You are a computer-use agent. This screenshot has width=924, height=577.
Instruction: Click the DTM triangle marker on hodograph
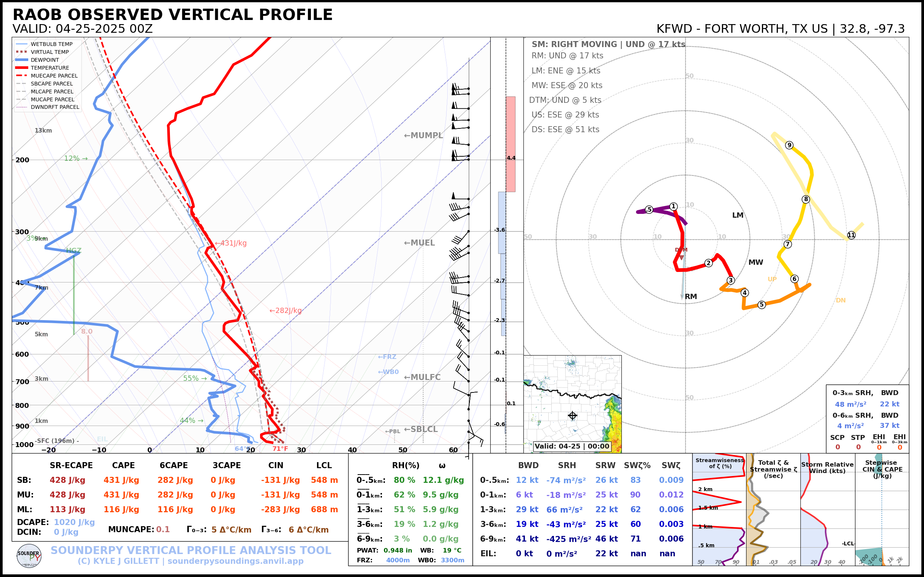coord(682,258)
